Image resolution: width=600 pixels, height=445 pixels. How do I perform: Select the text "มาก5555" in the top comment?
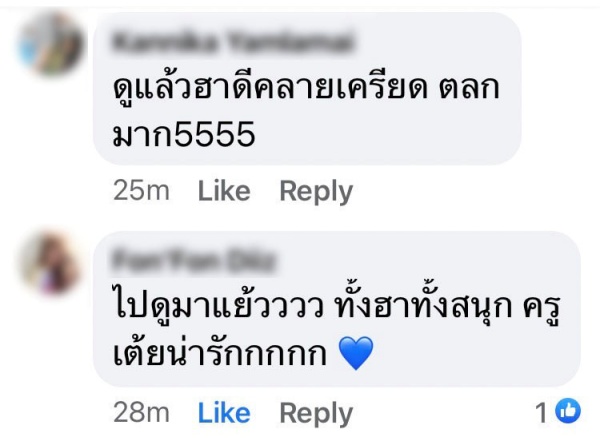(184, 135)
